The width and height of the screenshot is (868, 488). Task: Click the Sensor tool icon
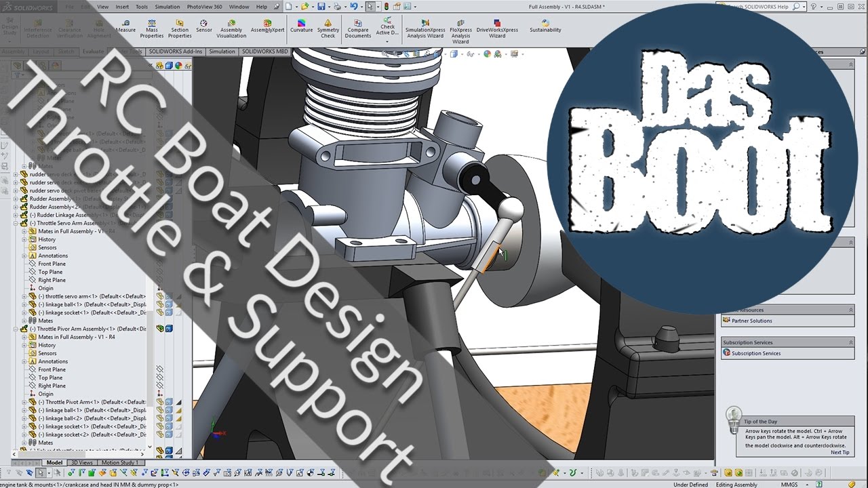(204, 26)
